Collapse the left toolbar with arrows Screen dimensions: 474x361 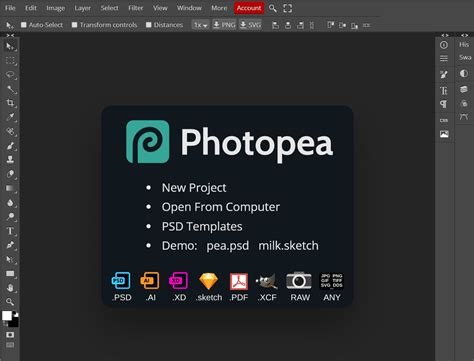10,35
